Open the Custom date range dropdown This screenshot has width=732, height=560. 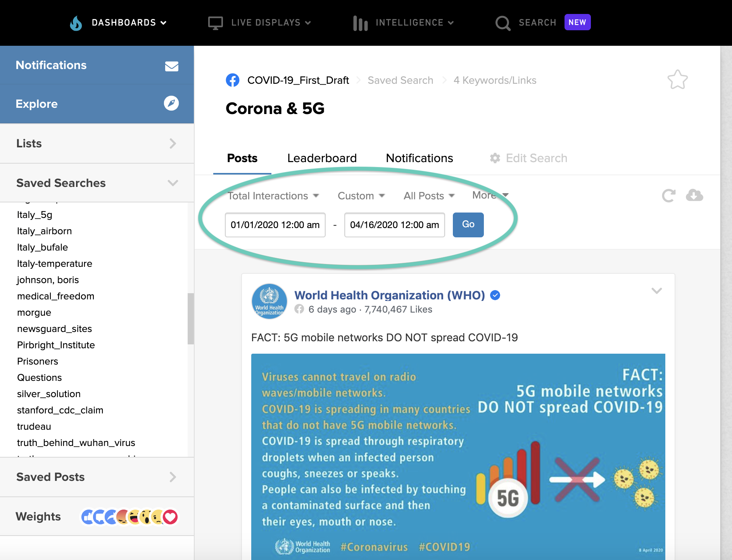(x=361, y=196)
